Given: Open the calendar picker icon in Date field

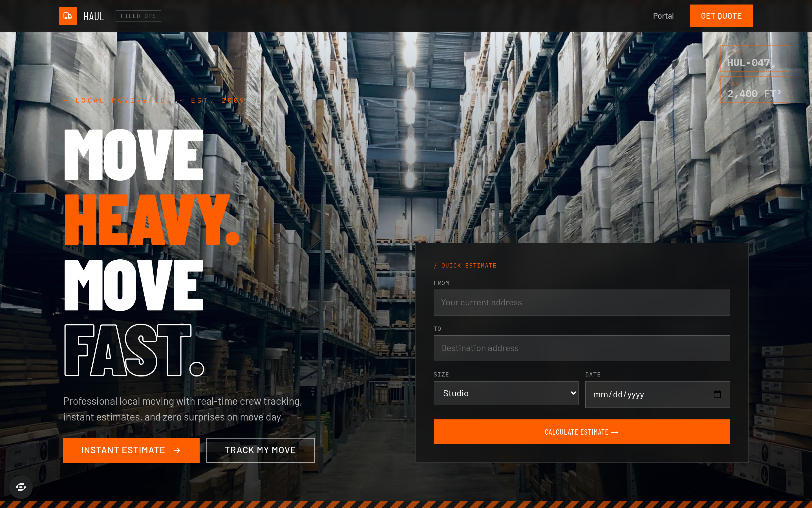Looking at the screenshot, I should (717, 395).
